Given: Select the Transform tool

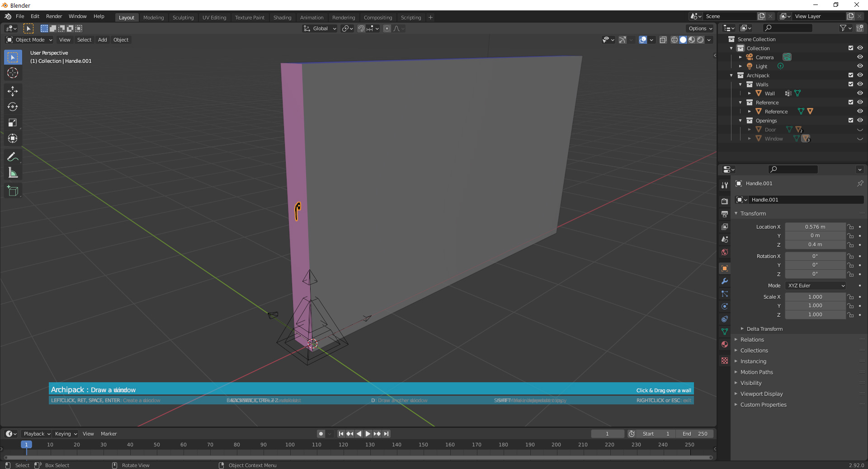Looking at the screenshot, I should click(x=13, y=138).
